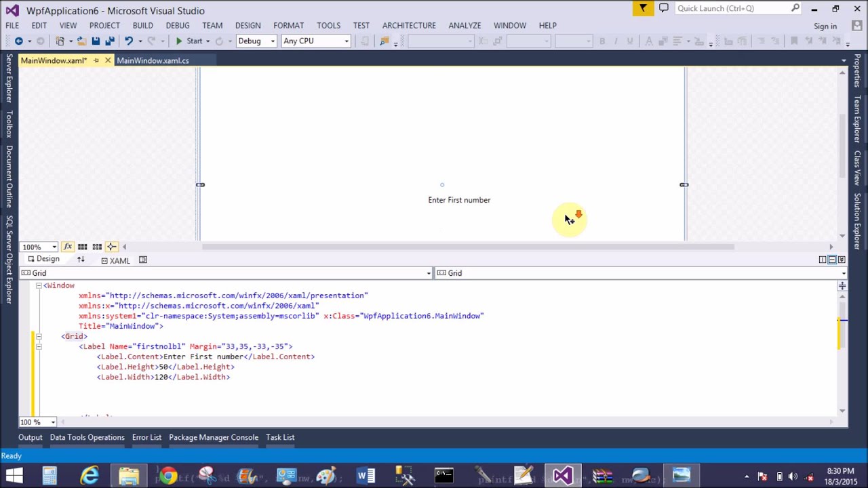Click the Save All icon
Screen dimensions: 868x488
[x=109, y=41]
